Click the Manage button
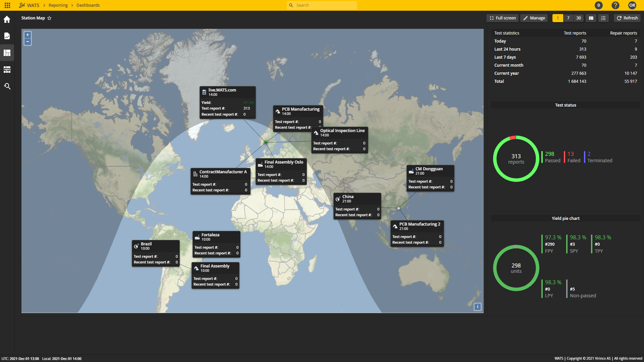 click(x=534, y=18)
